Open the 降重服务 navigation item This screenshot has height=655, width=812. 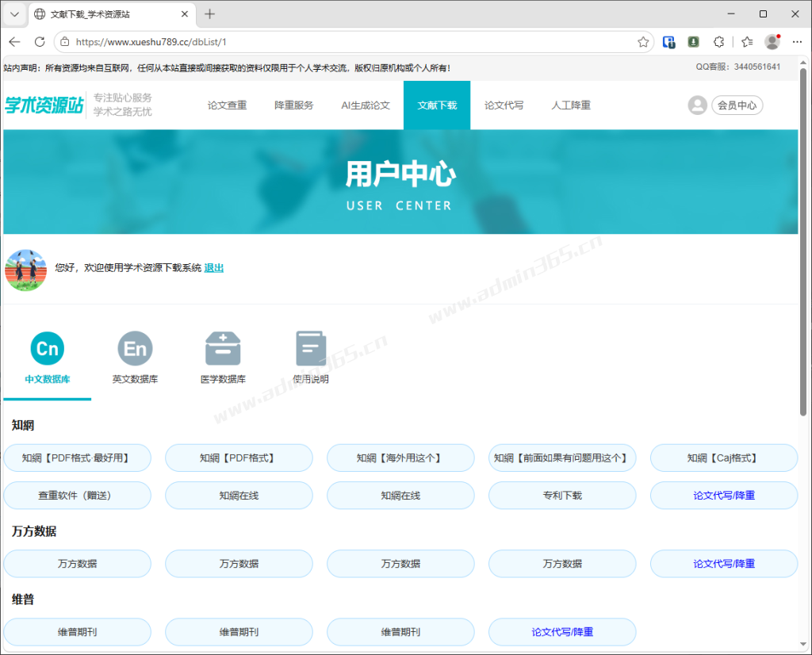coord(293,105)
